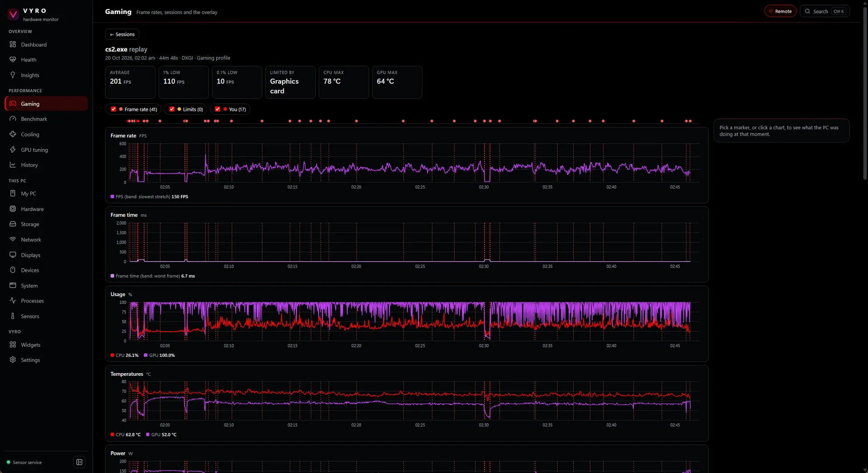The image size is (868, 473).
Task: Click the Limited by Graphics card tile
Action: pyautogui.click(x=290, y=82)
